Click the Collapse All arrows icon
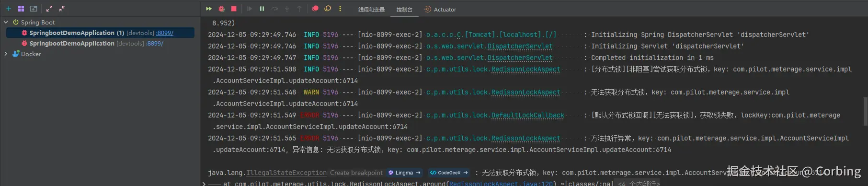The height and width of the screenshot is (186, 868). tap(62, 9)
